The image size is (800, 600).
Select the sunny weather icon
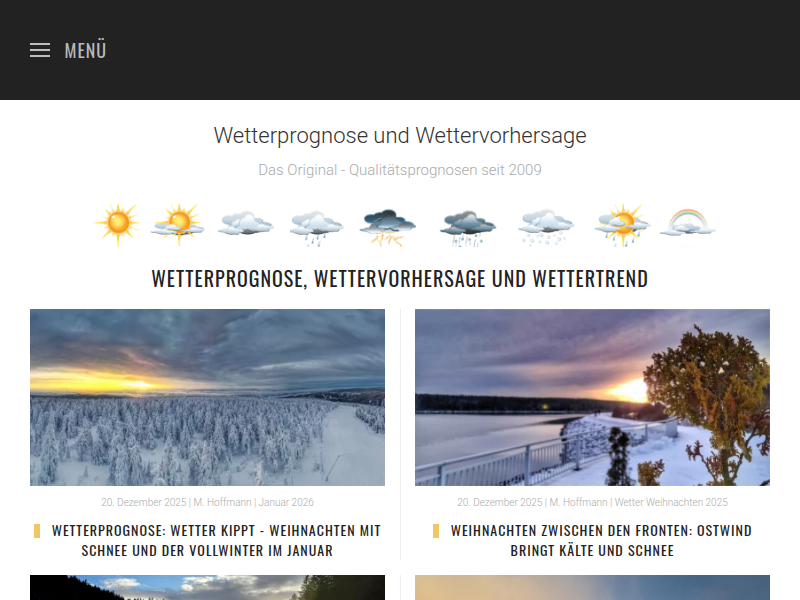(x=118, y=224)
